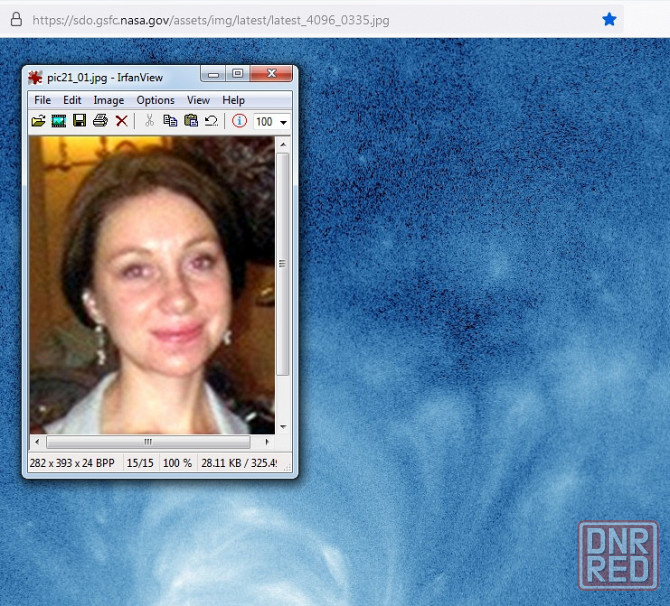The height and width of the screenshot is (606, 670).
Task: Click the Paste clipboard icon
Action: click(x=191, y=121)
